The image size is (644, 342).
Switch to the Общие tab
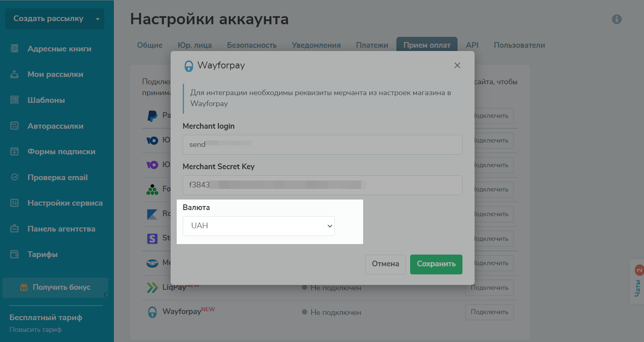point(150,45)
